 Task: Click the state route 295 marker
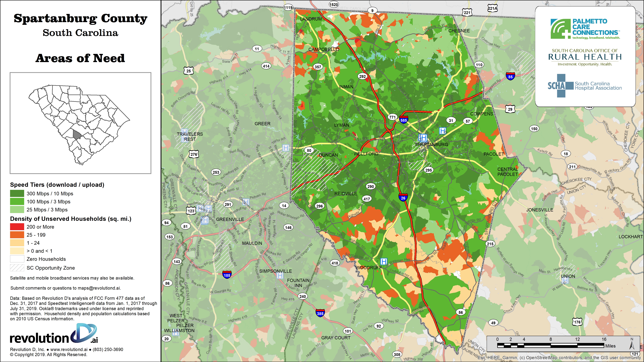click(429, 170)
